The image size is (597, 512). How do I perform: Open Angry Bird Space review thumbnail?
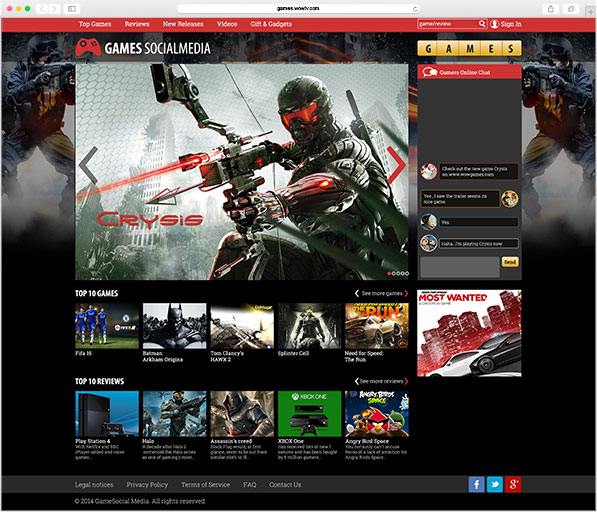377,414
